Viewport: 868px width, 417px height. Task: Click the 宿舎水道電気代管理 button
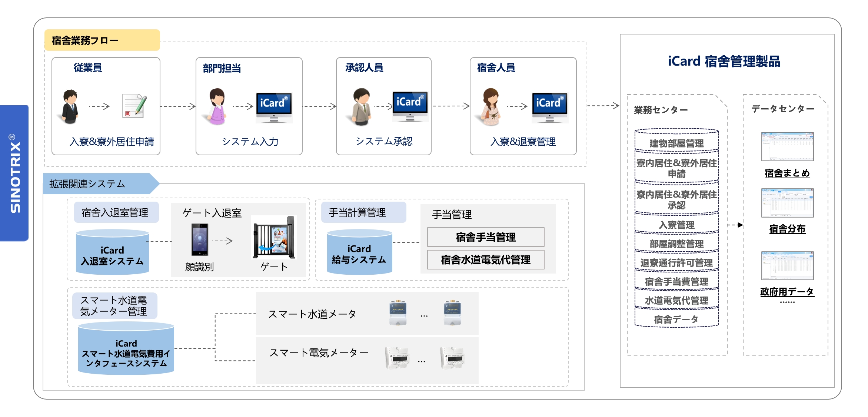tap(485, 260)
